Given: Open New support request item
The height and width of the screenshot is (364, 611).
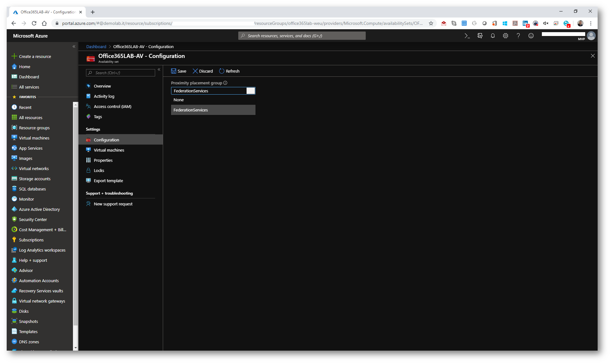Looking at the screenshot, I should point(113,204).
